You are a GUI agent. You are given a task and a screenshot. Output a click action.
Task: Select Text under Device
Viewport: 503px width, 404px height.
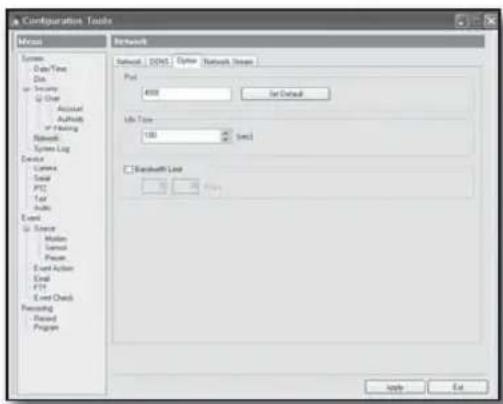click(x=40, y=198)
